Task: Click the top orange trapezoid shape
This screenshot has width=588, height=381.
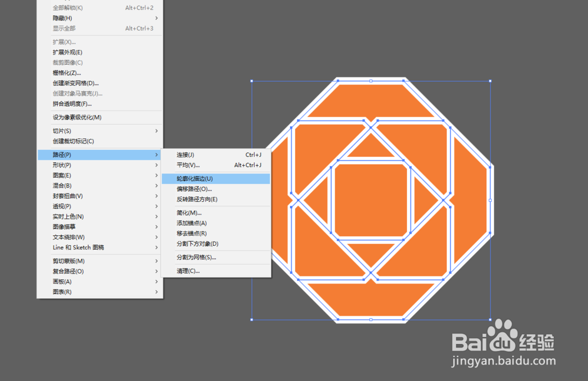Action: pyautogui.click(x=371, y=101)
